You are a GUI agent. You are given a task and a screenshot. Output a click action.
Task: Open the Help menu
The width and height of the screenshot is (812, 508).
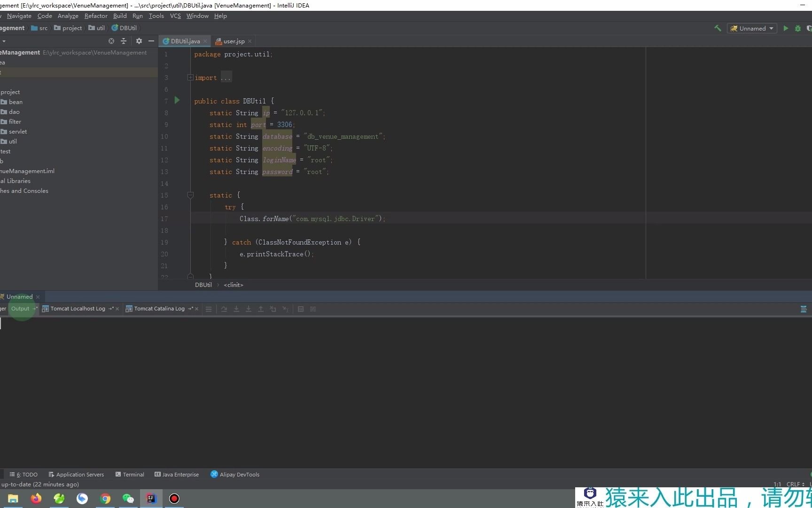220,16
